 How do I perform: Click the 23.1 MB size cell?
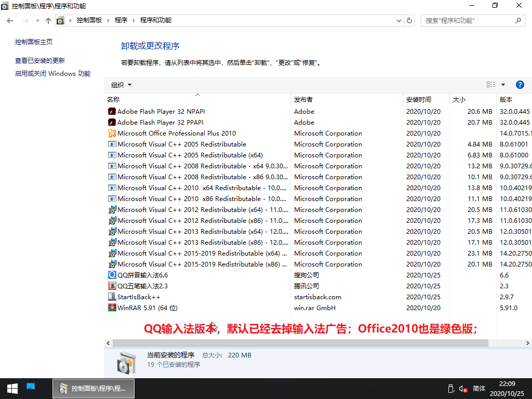[480, 253]
